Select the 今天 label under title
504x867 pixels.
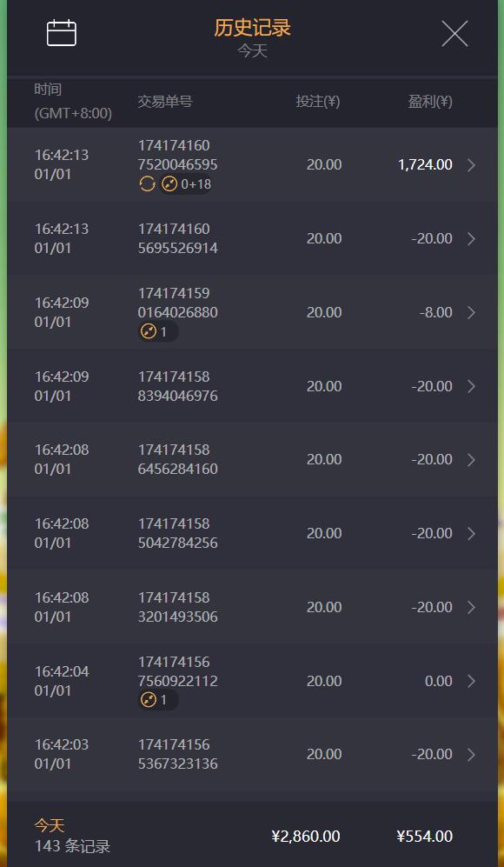pyautogui.click(x=253, y=51)
